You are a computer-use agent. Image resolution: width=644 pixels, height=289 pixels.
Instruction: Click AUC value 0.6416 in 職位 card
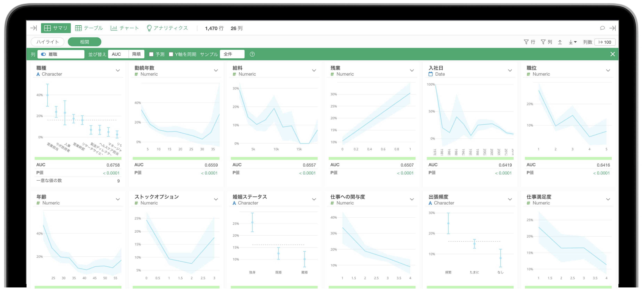603,165
